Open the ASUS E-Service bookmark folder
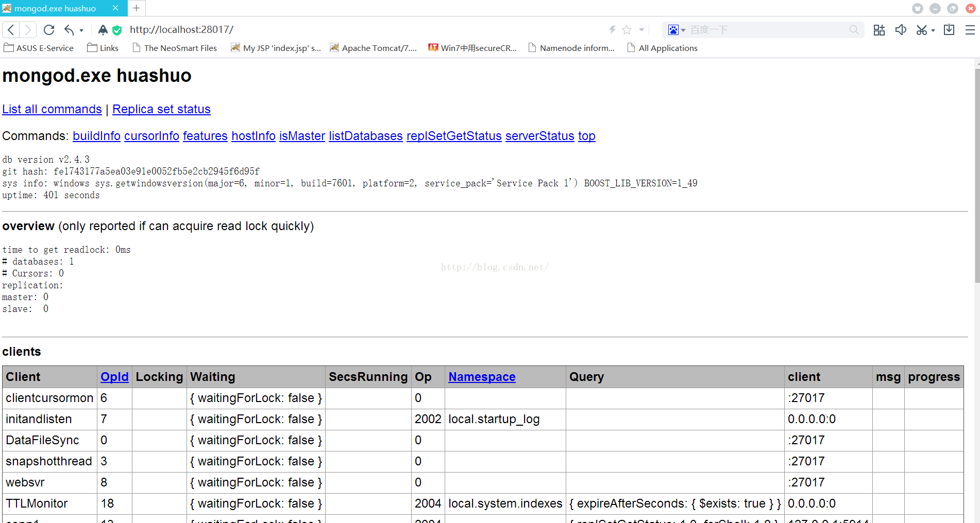The height and width of the screenshot is (523, 980). [x=39, y=48]
